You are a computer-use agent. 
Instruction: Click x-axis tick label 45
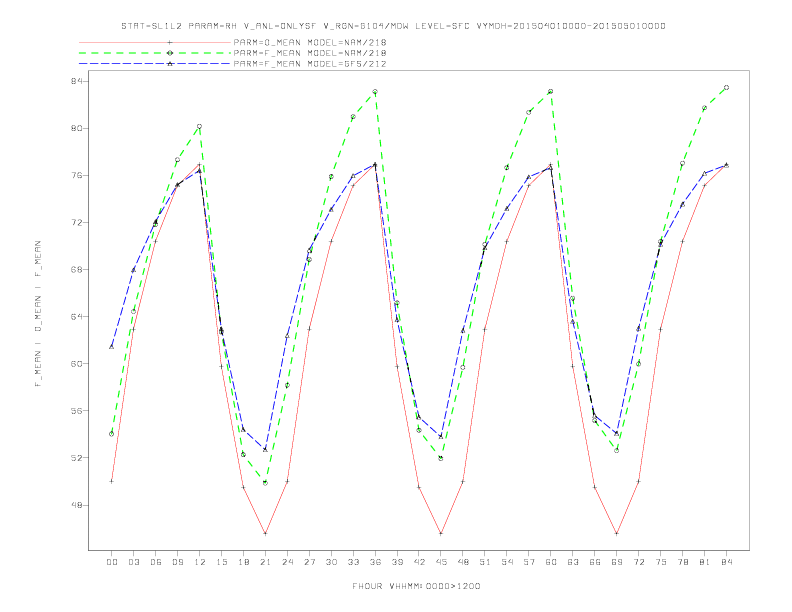tap(441, 562)
